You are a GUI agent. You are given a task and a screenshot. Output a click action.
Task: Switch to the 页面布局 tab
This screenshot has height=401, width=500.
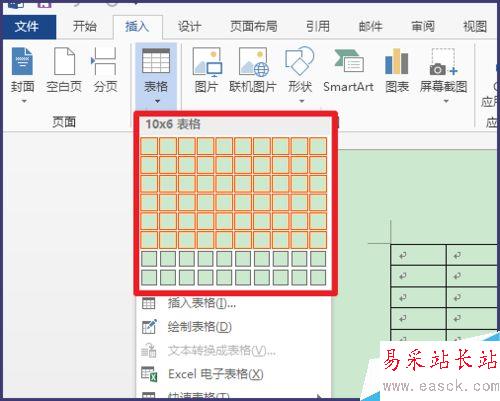click(x=254, y=27)
